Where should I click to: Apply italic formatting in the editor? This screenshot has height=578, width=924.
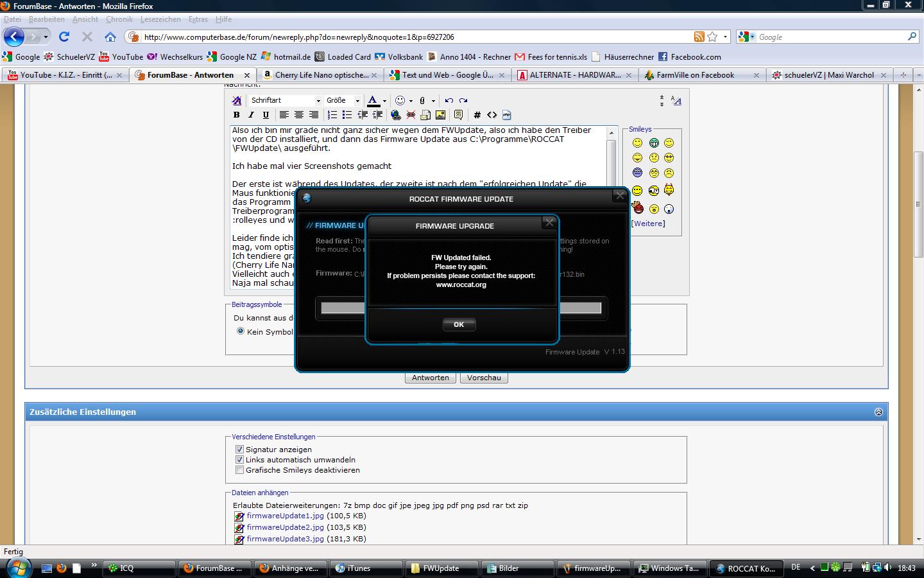pos(251,115)
